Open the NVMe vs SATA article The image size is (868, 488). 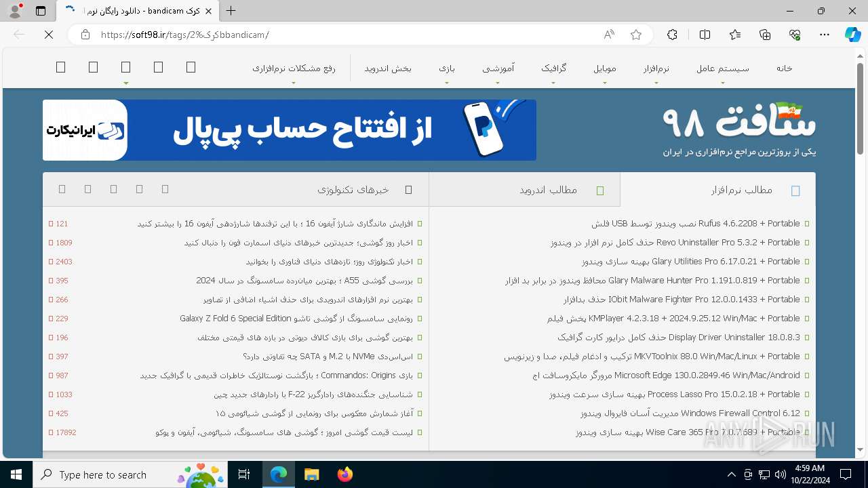click(x=328, y=357)
